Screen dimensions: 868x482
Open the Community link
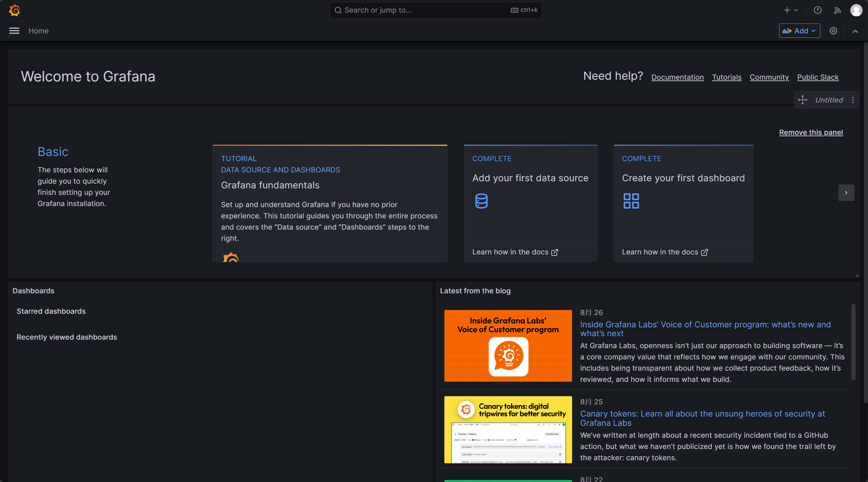click(769, 77)
